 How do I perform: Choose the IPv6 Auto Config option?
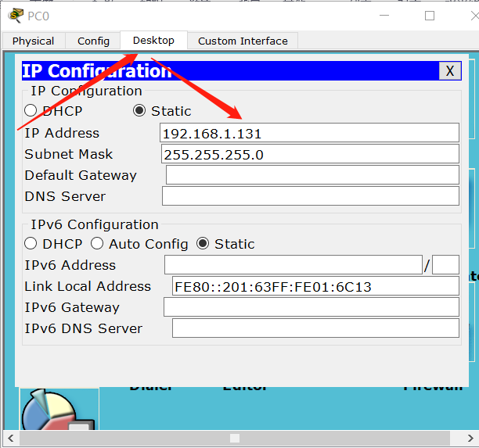tap(97, 243)
